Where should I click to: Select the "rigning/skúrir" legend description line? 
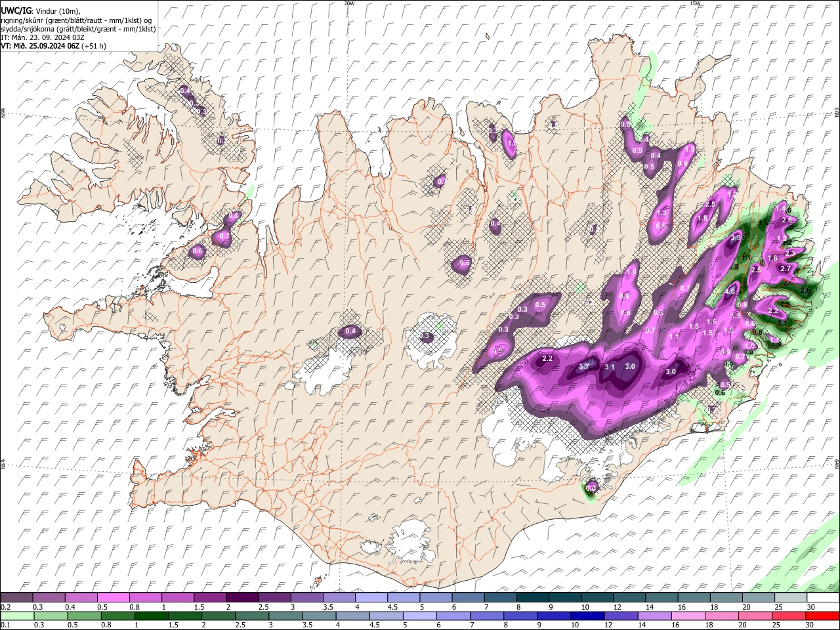click(77, 20)
